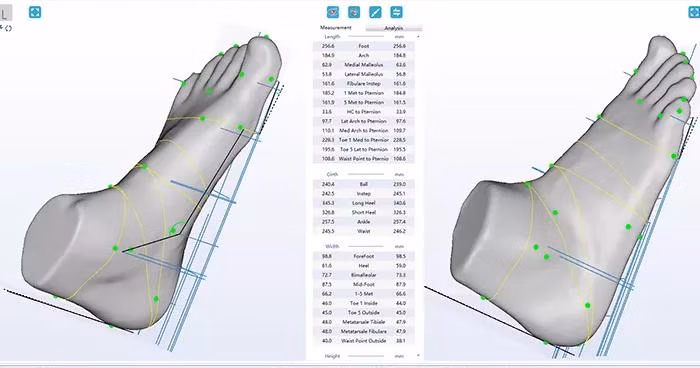Switch to the Measurement tab
This screenshot has width=700, height=368.
click(336, 28)
